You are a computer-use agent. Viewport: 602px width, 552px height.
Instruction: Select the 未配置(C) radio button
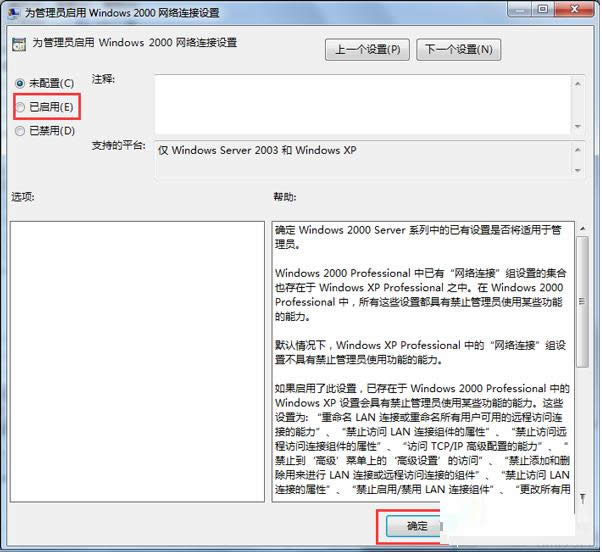click(20, 83)
